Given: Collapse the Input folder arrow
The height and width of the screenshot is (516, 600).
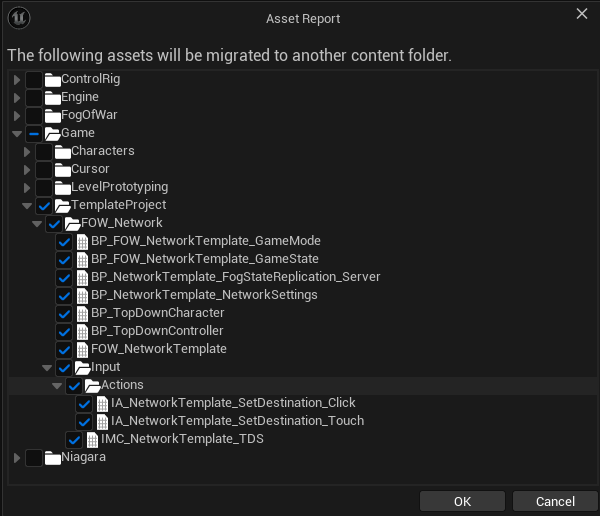Looking at the screenshot, I should click(x=47, y=367).
